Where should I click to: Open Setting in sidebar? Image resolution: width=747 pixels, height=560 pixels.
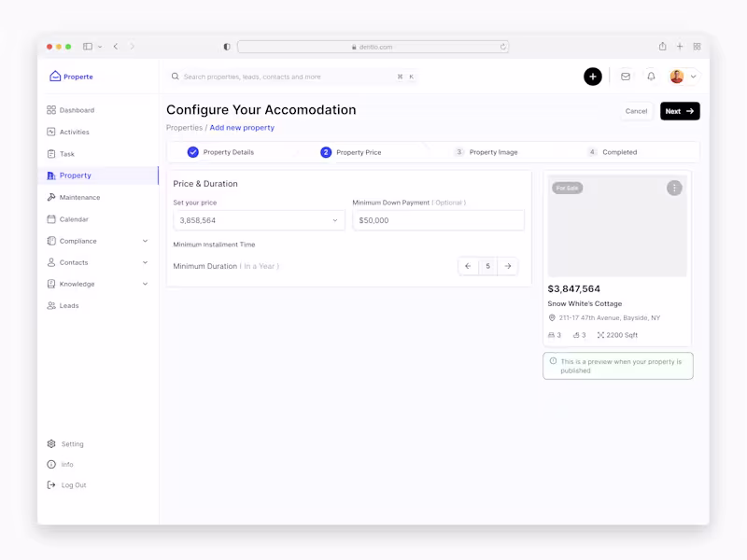tap(65, 444)
